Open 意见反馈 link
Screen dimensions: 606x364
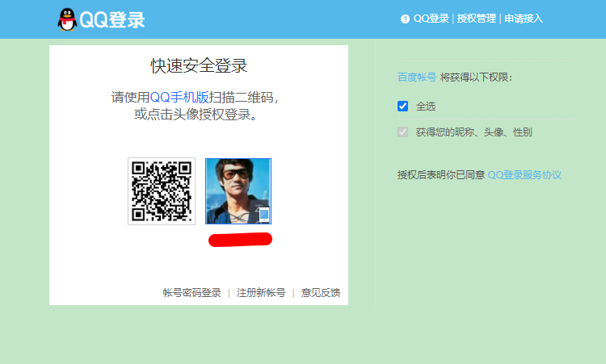coord(321,293)
